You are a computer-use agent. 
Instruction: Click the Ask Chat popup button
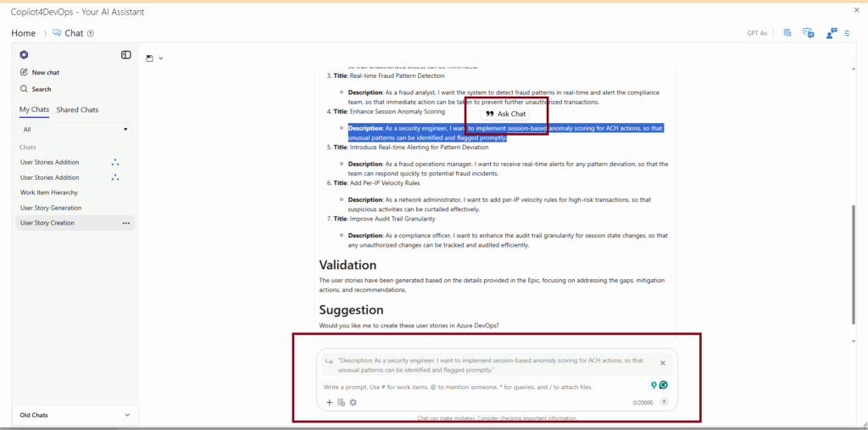(x=505, y=114)
